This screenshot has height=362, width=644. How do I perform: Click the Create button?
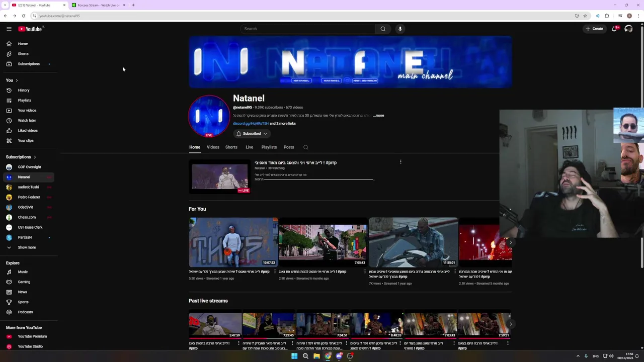[x=594, y=29]
